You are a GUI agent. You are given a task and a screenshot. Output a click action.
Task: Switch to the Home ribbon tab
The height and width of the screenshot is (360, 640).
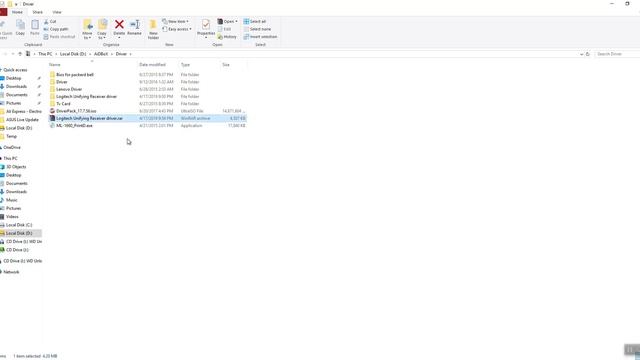17,12
